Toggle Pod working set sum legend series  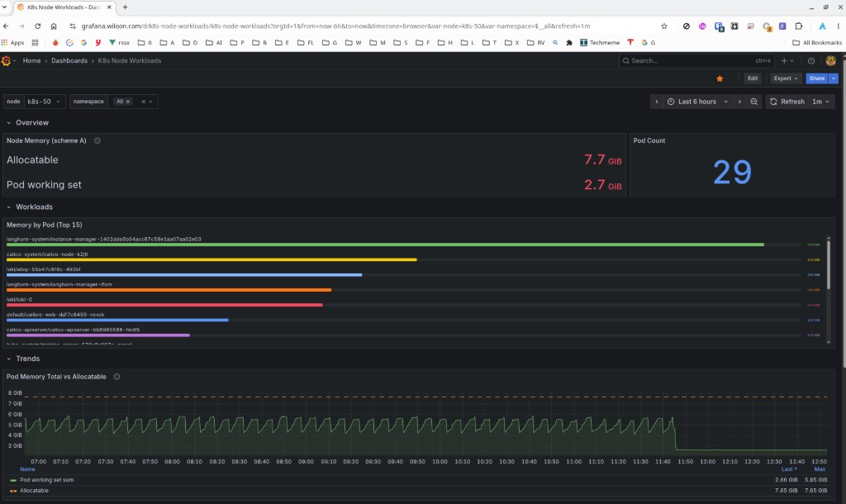point(46,480)
